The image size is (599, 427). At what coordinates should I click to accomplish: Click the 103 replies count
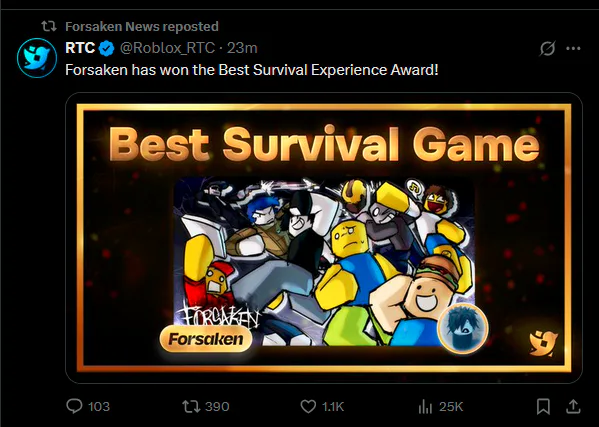click(x=99, y=406)
